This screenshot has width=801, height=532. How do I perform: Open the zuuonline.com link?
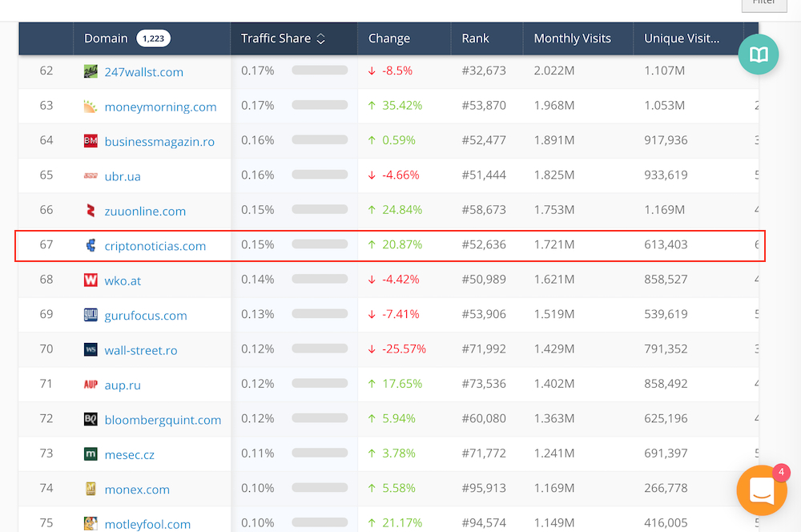click(145, 211)
